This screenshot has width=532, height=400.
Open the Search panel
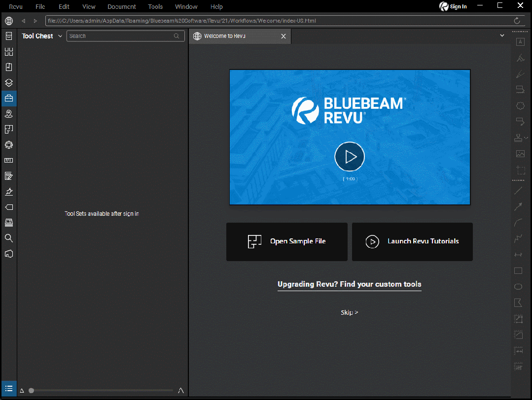point(8,238)
